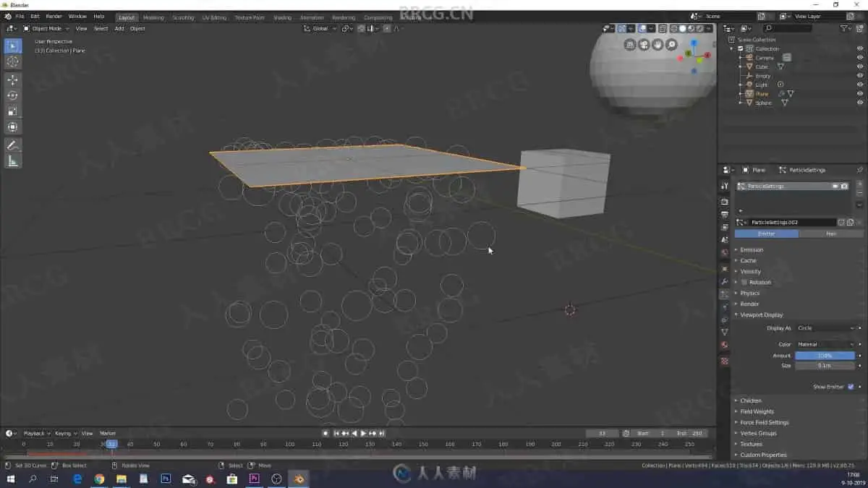Click the zoom view magnifier icon
Screen dimensions: 868x488
(x=671, y=45)
